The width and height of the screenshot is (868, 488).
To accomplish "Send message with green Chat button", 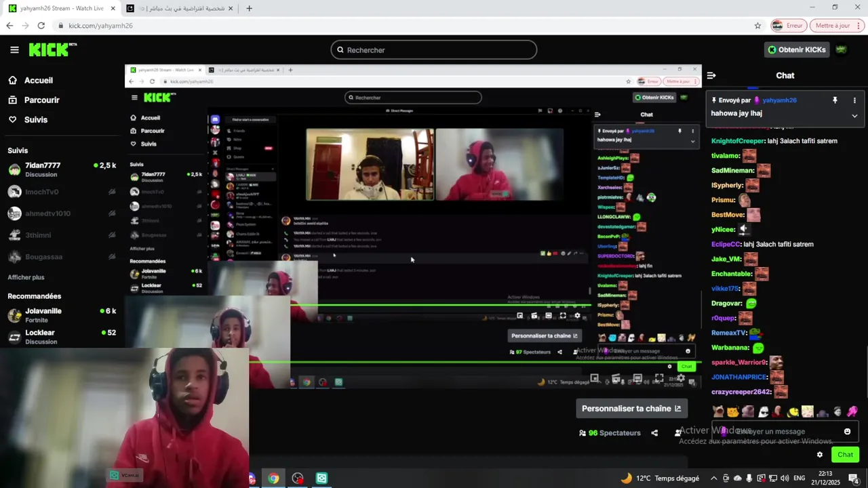I will point(845,455).
